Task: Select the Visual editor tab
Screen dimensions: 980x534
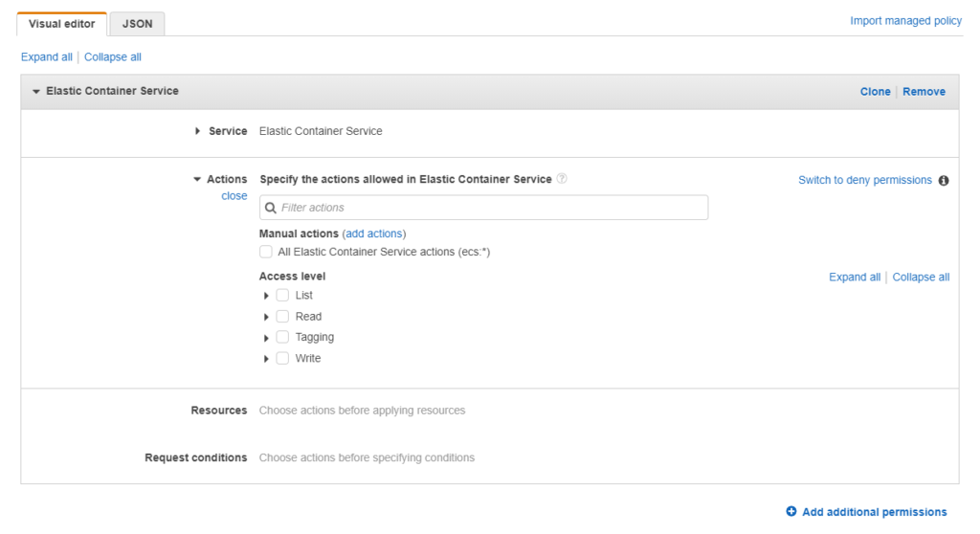Action: pyautogui.click(x=62, y=24)
